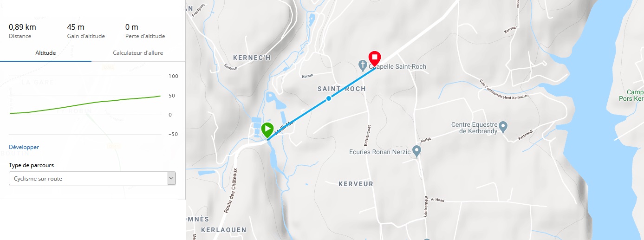
Task: Expand the elevation chart via Développer
Action: coord(24,147)
